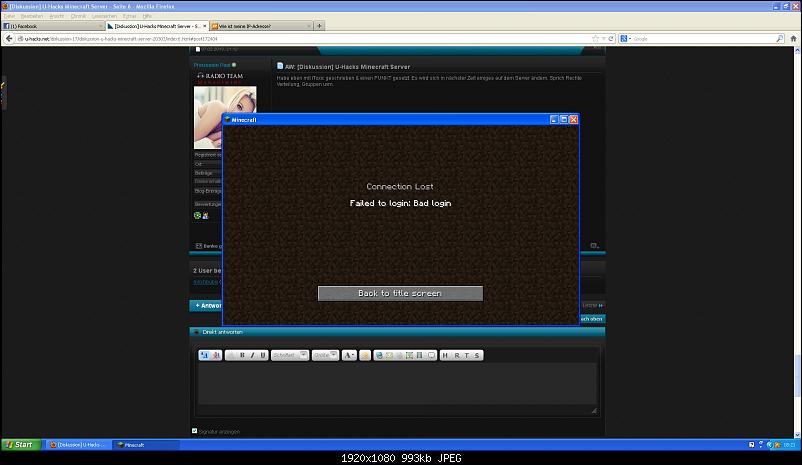This screenshot has height=465, width=802.
Task: Switch to the Facebook tab
Action: pyautogui.click(x=53, y=26)
